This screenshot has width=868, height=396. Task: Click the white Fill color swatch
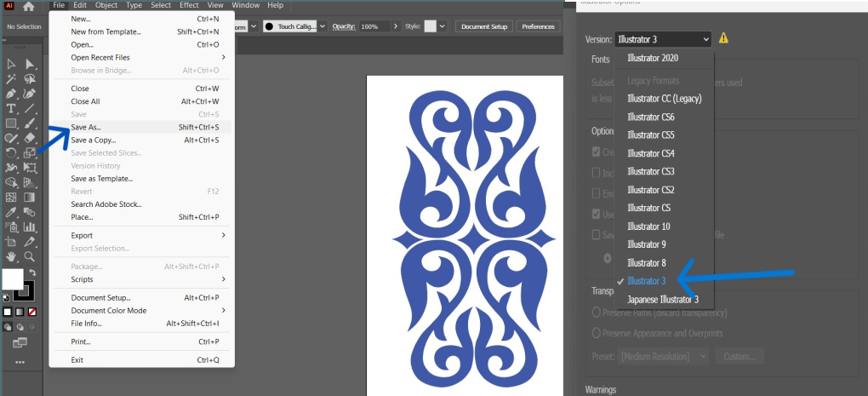coord(12,279)
